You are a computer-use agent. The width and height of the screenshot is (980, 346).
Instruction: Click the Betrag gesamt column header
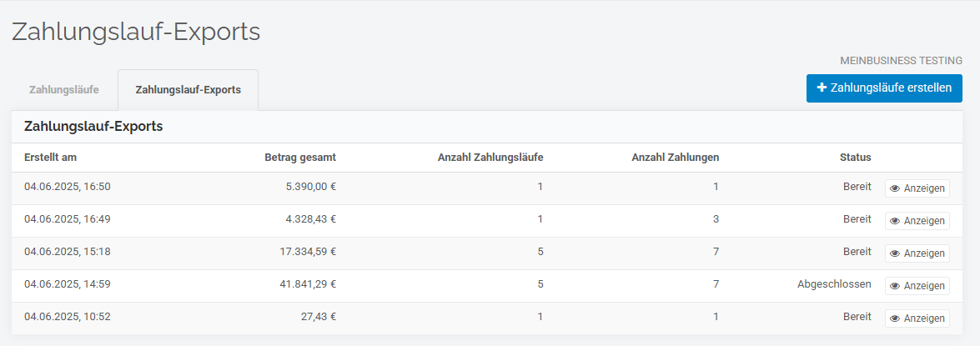pyautogui.click(x=300, y=158)
